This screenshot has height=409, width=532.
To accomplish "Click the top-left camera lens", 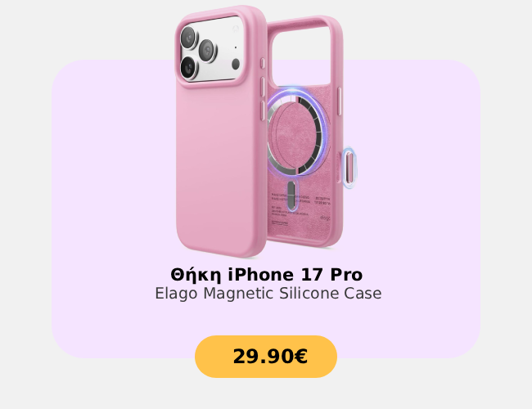I will click(x=188, y=37).
